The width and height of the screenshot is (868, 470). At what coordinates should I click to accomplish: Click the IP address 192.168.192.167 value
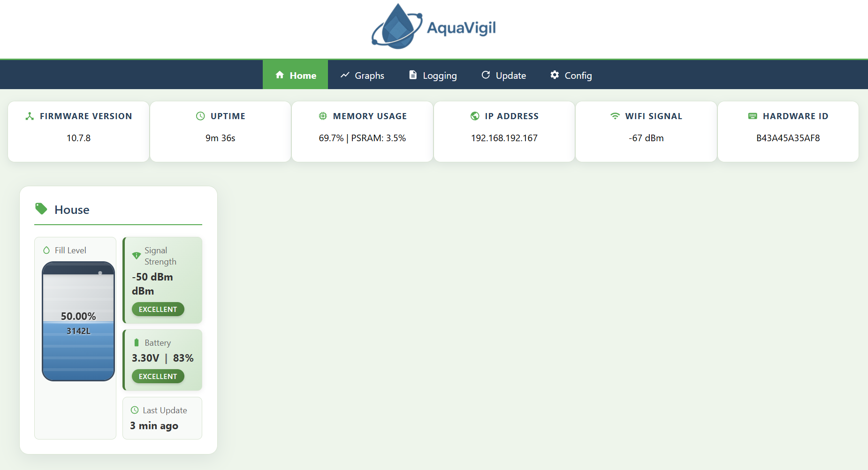(x=504, y=138)
